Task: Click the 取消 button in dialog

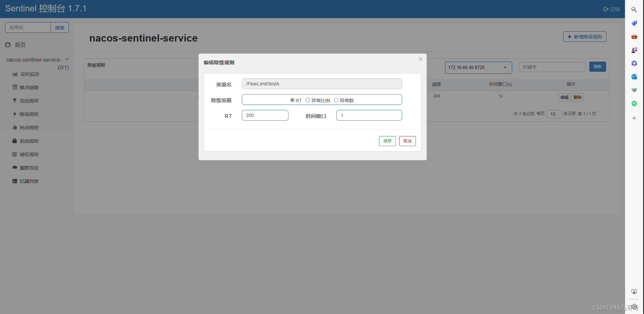Action: (408, 141)
